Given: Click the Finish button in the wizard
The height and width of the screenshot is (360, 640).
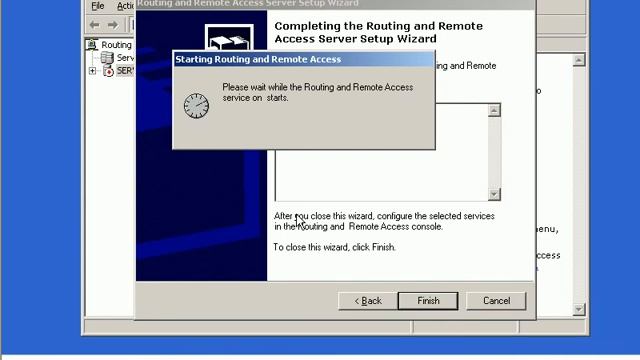Looking at the screenshot, I should 428,301.
